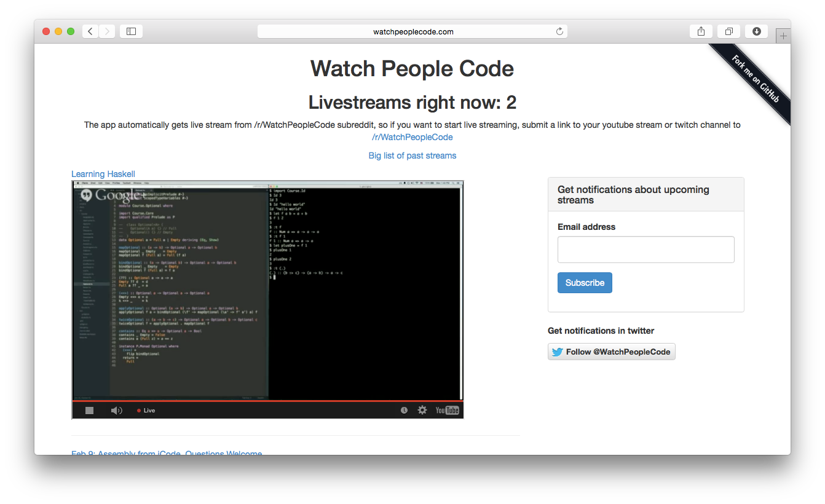Show all tabs overview icon
825x504 pixels.
728,31
